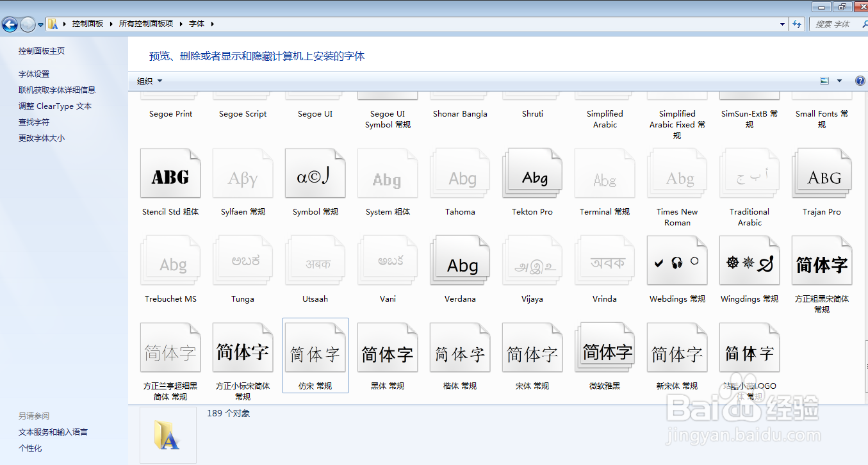Select the Vani font icon
Image resolution: width=868 pixels, height=465 pixels.
tap(388, 261)
